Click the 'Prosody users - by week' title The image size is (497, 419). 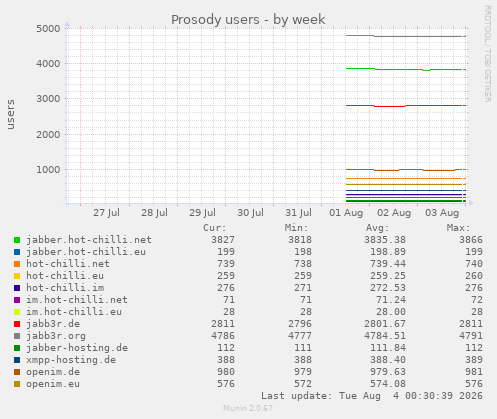[248, 20]
